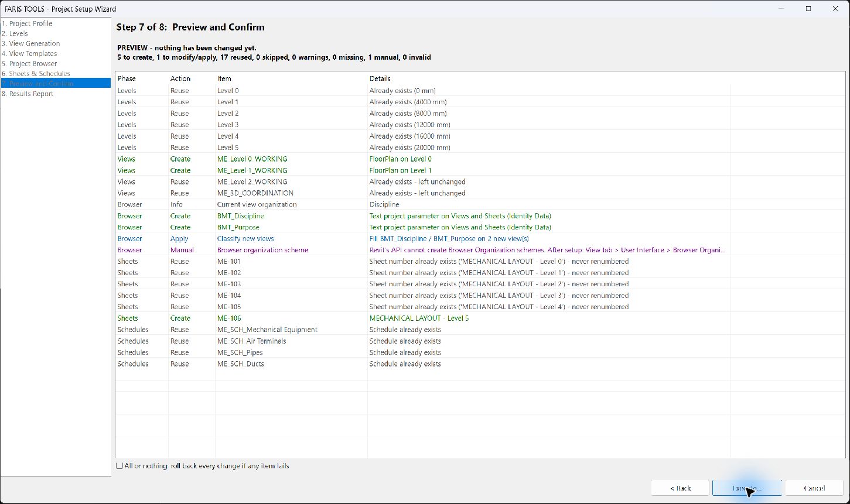Select the Classify new views item
Image resolution: width=850 pixels, height=504 pixels.
245,239
